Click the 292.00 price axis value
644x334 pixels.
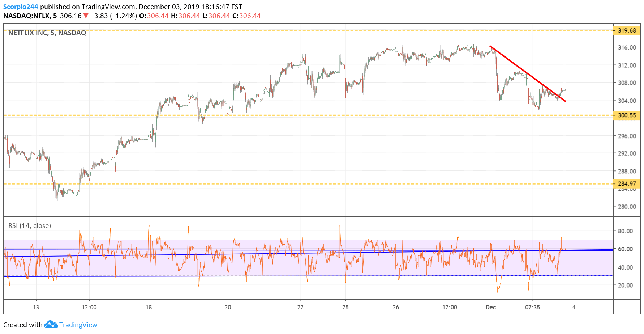coord(627,153)
